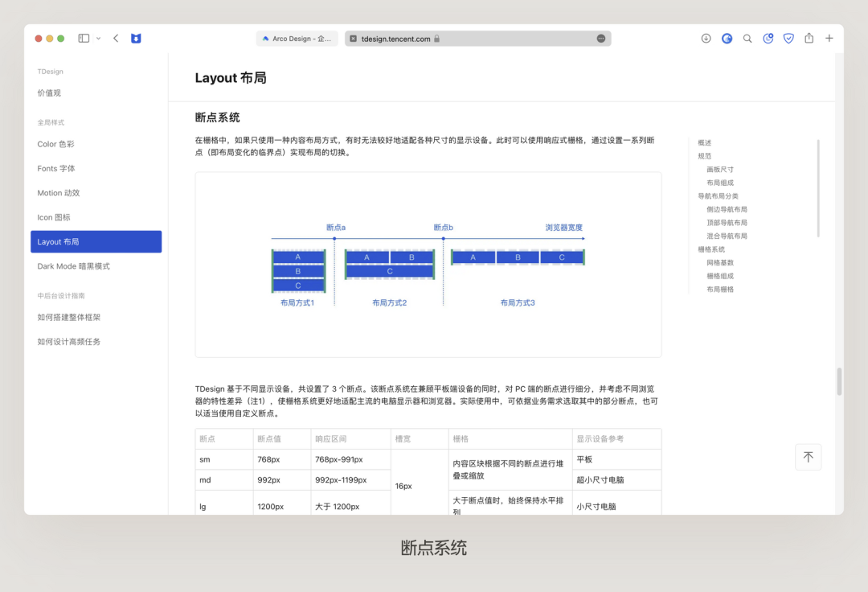Image resolution: width=868 pixels, height=592 pixels.
Task: Click the blue circular extension icon with badge
Action: point(768,39)
